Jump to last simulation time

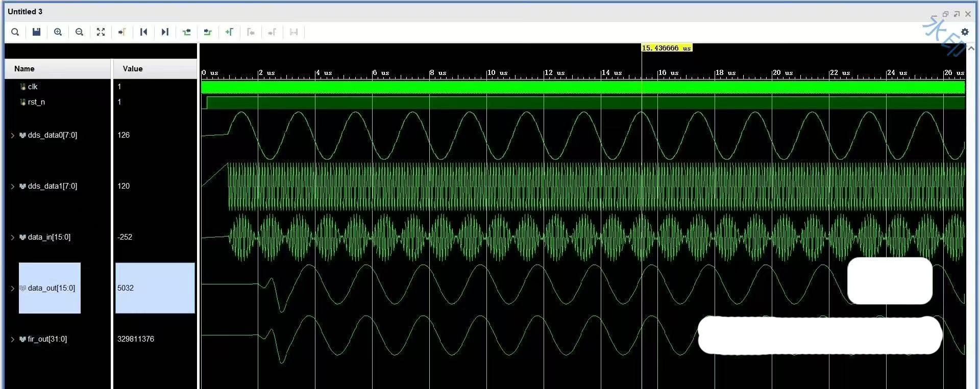165,32
